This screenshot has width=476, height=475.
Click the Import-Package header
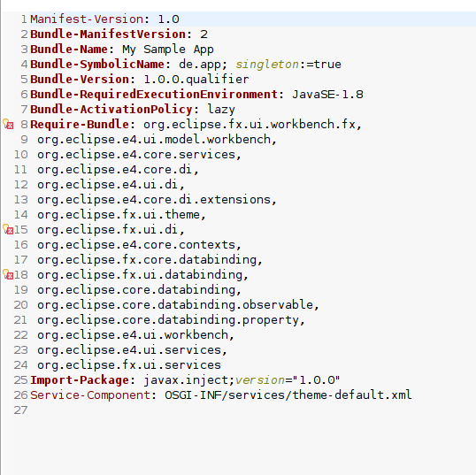[x=80, y=380]
